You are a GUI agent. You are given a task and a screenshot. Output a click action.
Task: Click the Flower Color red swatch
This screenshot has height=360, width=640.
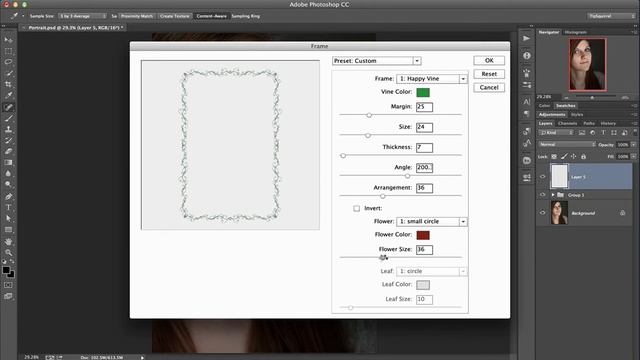(423, 235)
